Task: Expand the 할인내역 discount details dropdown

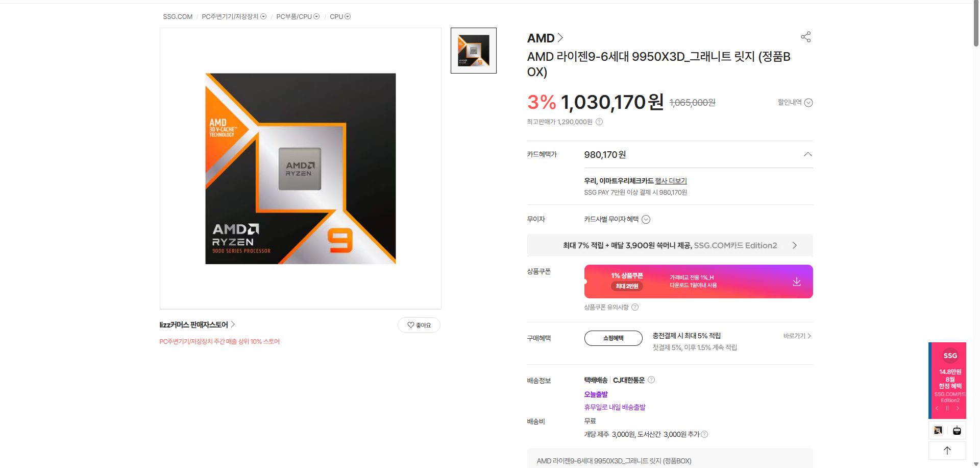Action: [795, 103]
